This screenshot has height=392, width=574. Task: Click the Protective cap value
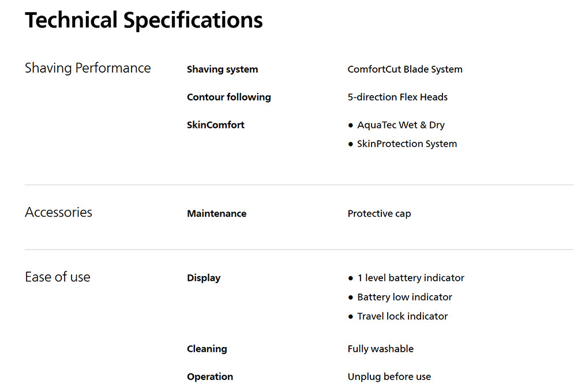379,213
